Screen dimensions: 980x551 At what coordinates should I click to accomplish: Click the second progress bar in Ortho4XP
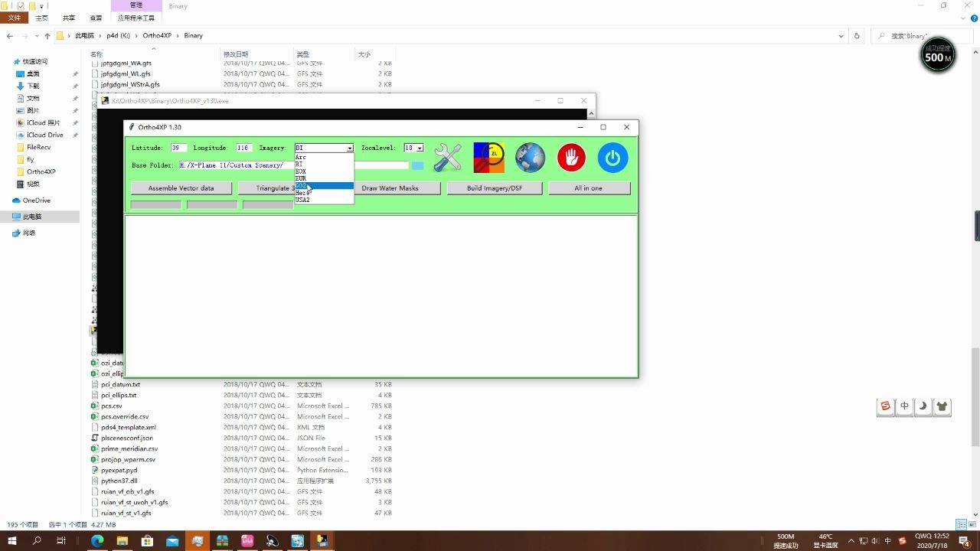pos(212,204)
